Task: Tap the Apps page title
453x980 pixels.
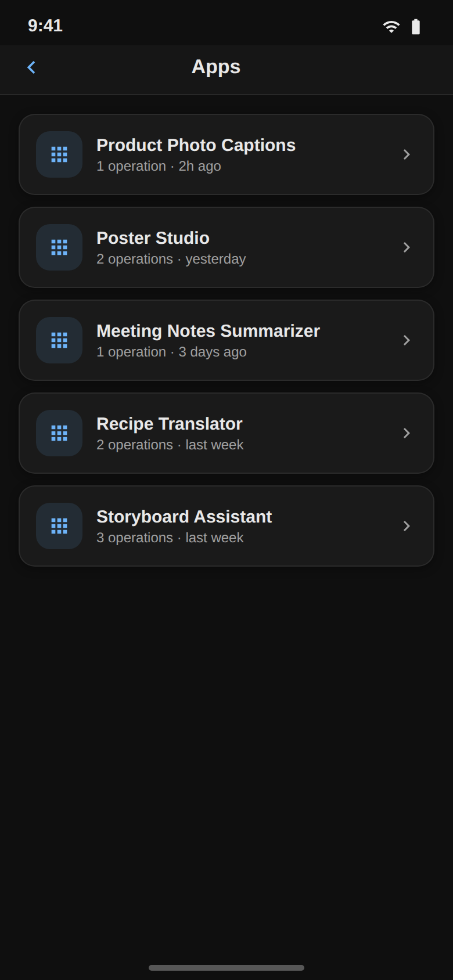Action: (216, 67)
